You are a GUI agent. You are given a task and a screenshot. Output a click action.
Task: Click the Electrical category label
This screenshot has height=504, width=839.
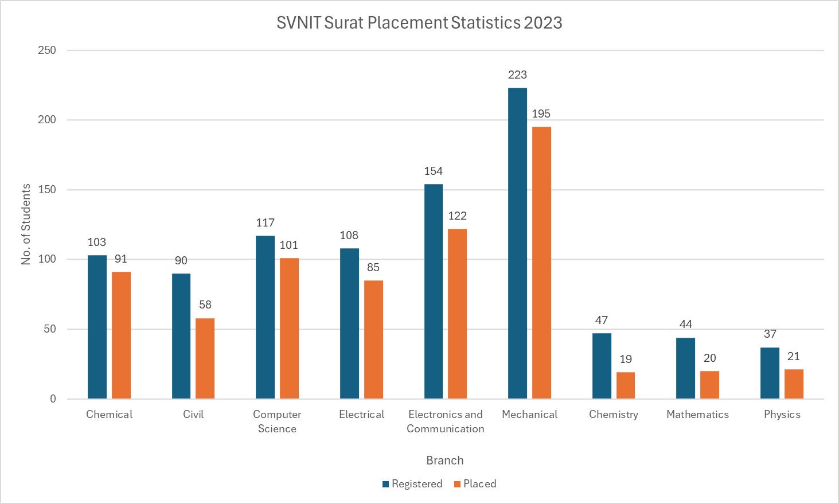click(361, 415)
